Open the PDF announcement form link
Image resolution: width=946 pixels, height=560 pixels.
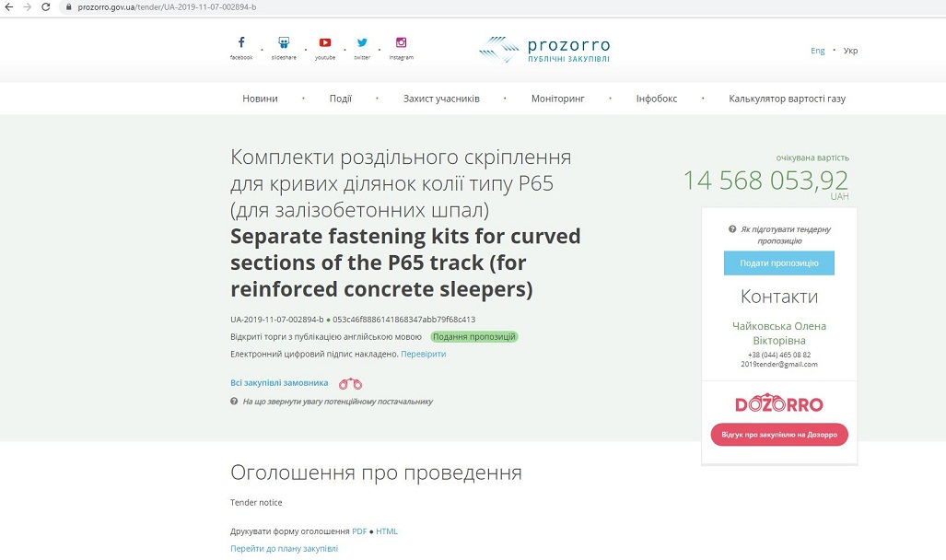coord(359,531)
